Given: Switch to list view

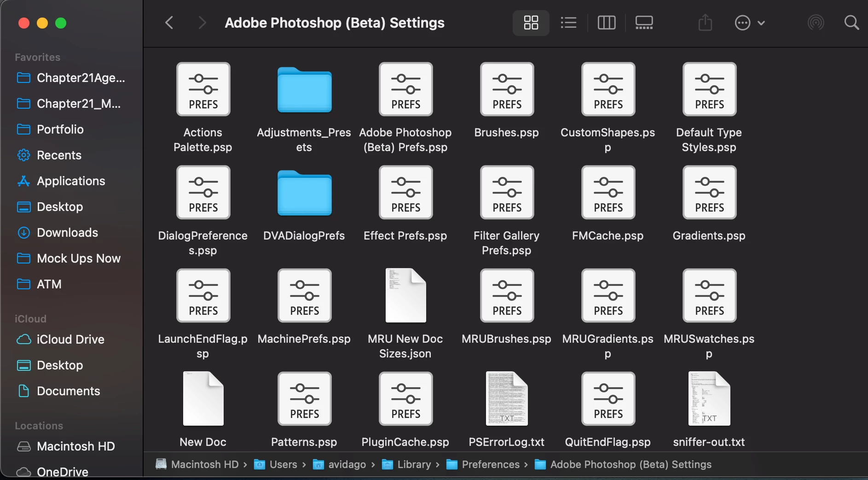Looking at the screenshot, I should coord(568,23).
